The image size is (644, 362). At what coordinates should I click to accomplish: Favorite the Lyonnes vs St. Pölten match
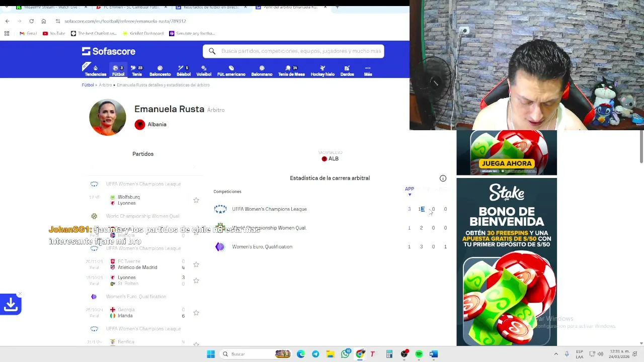(196, 281)
